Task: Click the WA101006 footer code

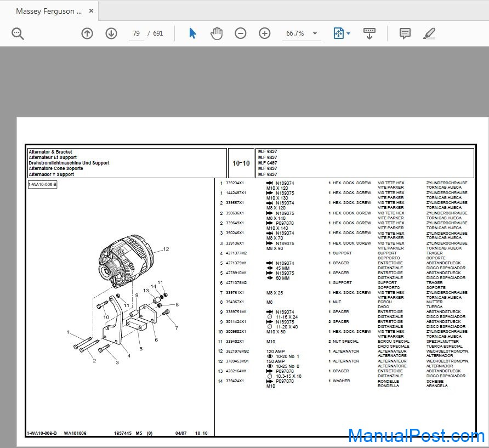Action: (75, 433)
